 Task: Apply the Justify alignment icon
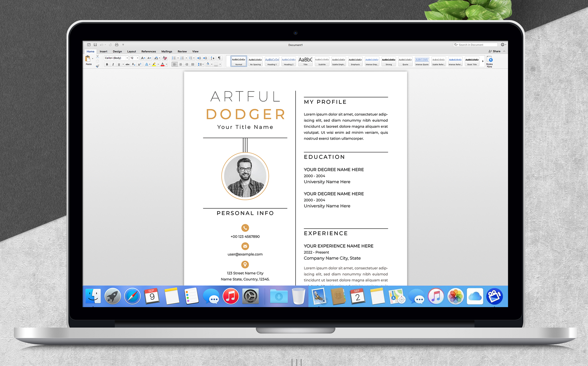click(x=193, y=64)
